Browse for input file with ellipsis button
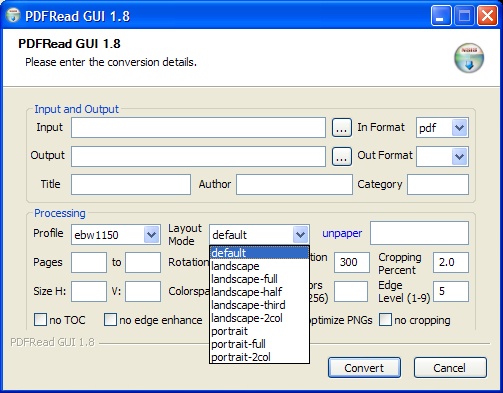503x393 pixels. pyautogui.click(x=342, y=128)
